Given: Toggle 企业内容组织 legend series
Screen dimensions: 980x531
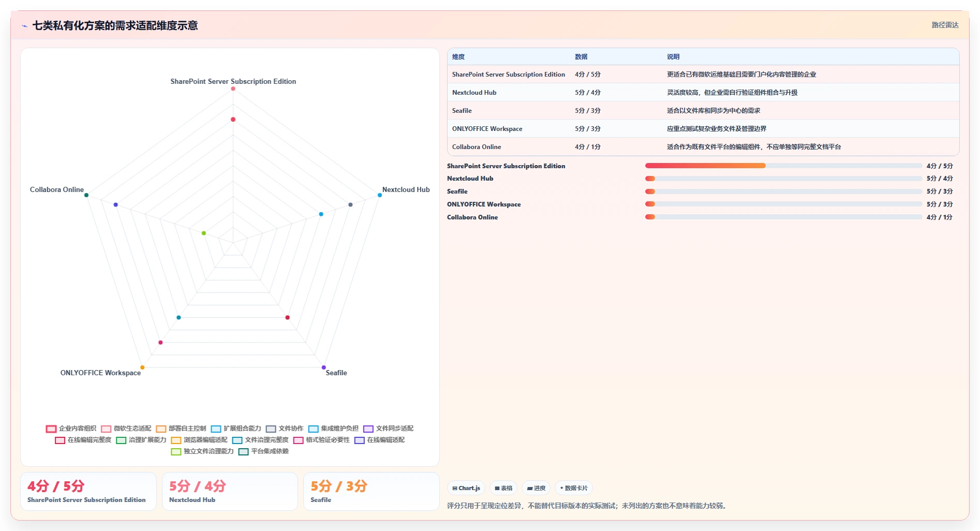Looking at the screenshot, I should [x=71, y=429].
